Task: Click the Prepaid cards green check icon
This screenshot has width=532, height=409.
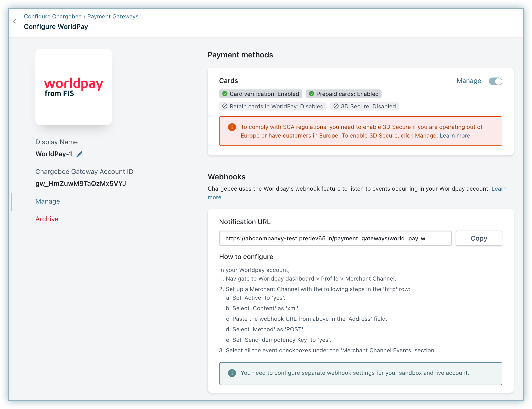Action: (311, 94)
